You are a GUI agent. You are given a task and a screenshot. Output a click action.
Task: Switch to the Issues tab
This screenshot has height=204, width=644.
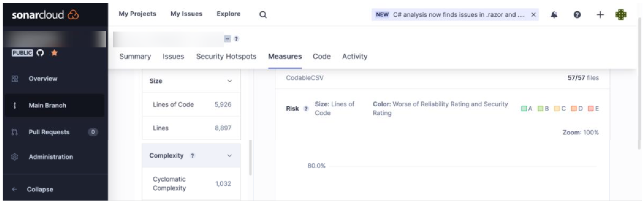coord(173,56)
